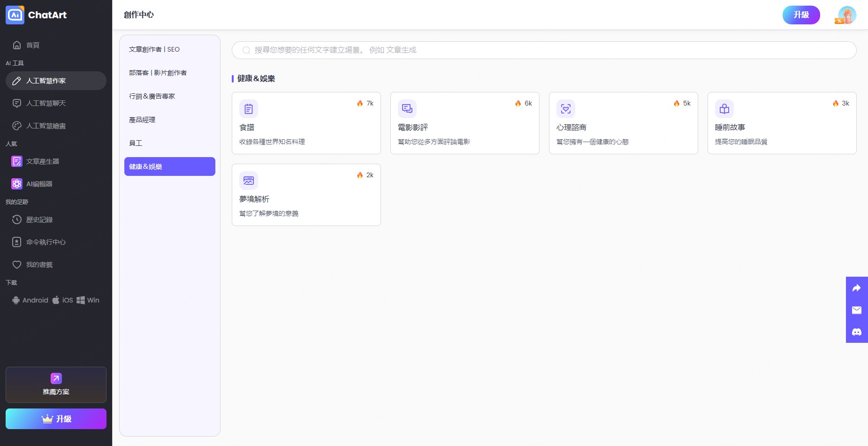Screen dimensions: 868x446
Task: Click the search magnifier icon
Action: (246, 50)
